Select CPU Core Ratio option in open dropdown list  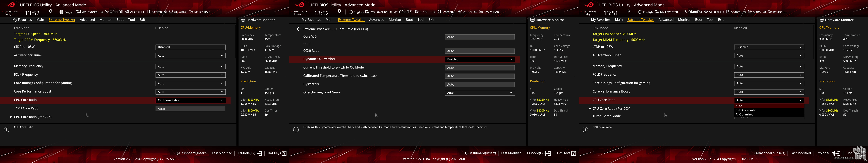pos(769,110)
